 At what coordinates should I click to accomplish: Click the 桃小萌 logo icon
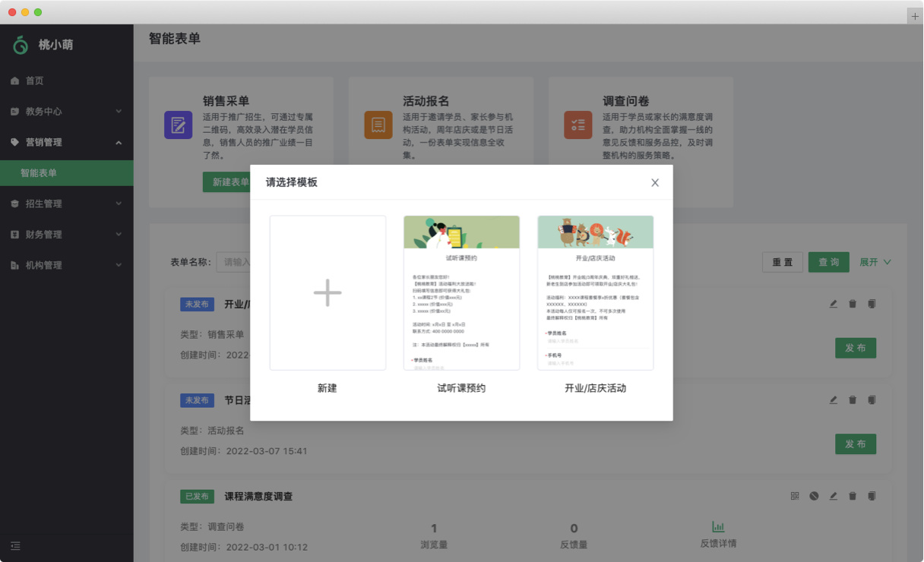(21, 45)
